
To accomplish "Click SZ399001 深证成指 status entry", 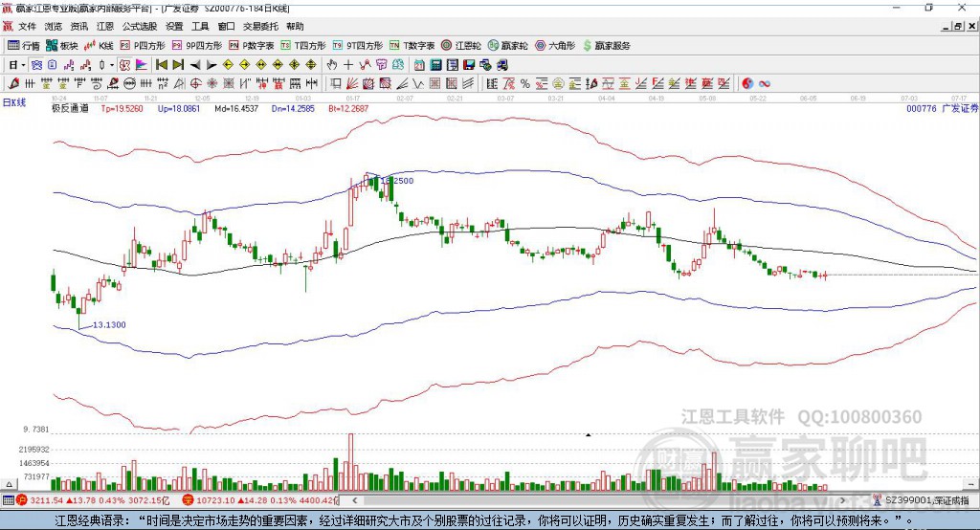I will [x=923, y=500].
